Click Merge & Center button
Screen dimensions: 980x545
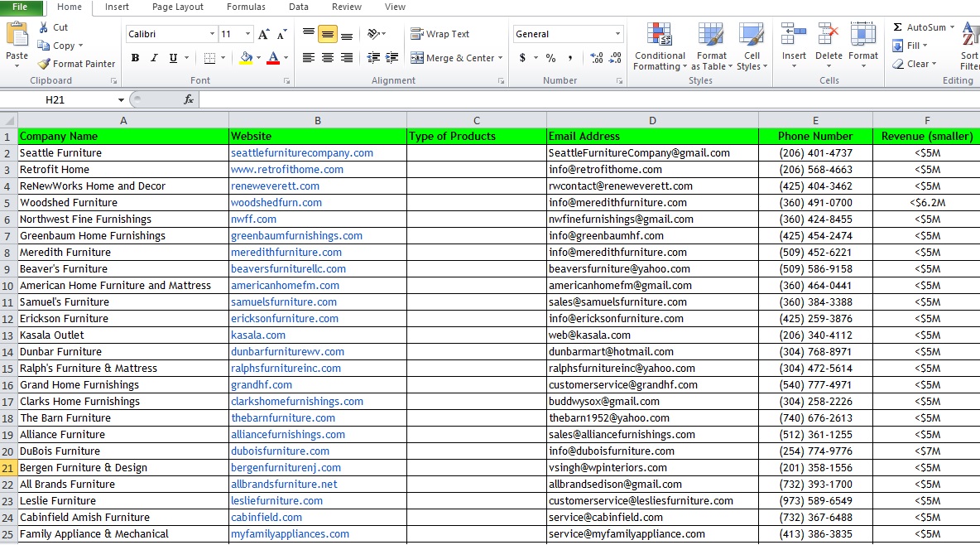[453, 58]
